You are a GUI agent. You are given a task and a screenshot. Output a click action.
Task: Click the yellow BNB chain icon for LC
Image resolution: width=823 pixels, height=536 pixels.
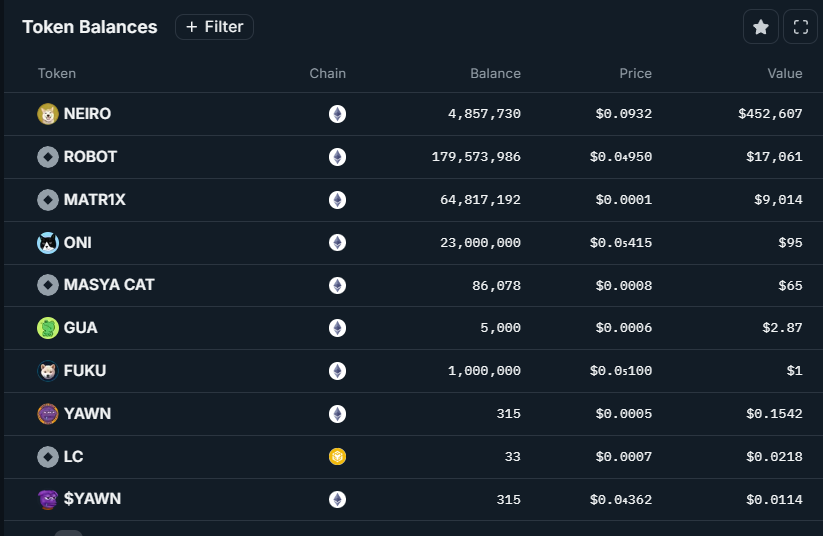(x=338, y=457)
